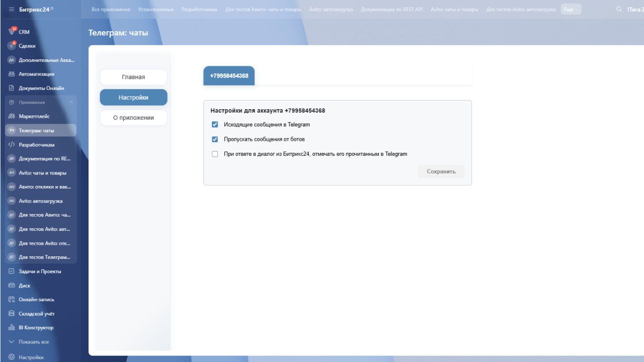This screenshot has width=644, height=362.
Task: Click the Документы Онлайн sidebar icon
Action: (12, 88)
